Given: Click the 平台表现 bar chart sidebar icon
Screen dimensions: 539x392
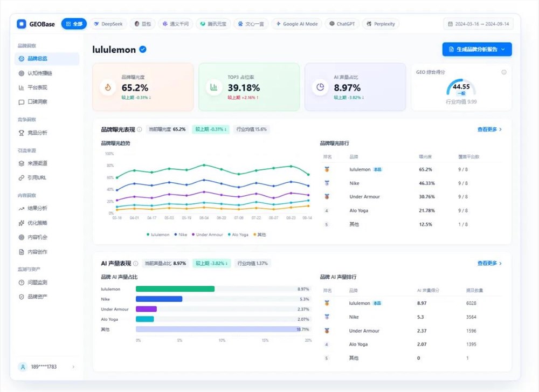Looking at the screenshot, I should click(x=22, y=88).
